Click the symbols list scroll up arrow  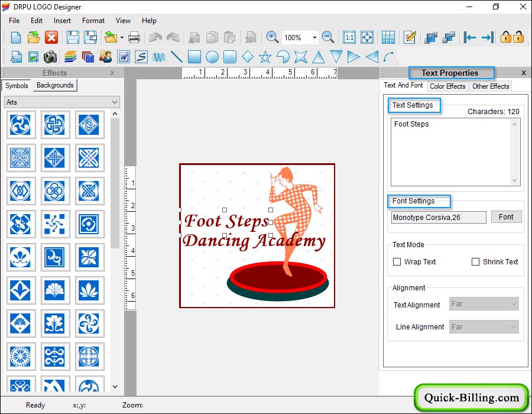tap(115, 114)
